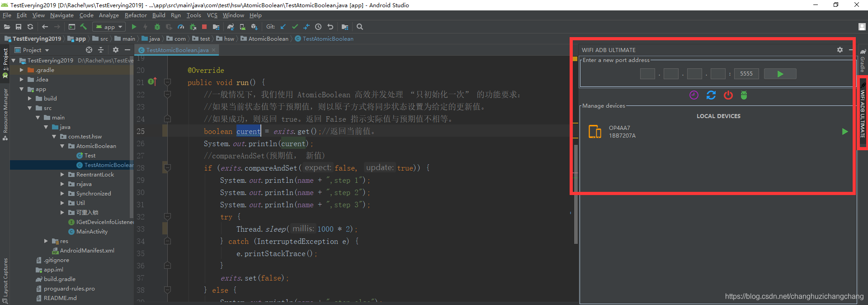Update project with Git blue arrow
This screenshot has height=305, width=868.
283,27
